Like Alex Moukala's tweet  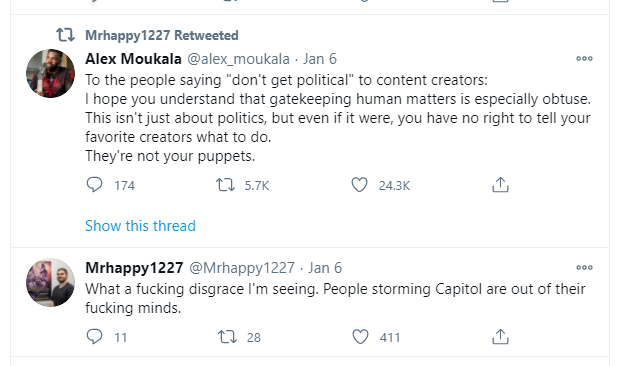[359, 185]
